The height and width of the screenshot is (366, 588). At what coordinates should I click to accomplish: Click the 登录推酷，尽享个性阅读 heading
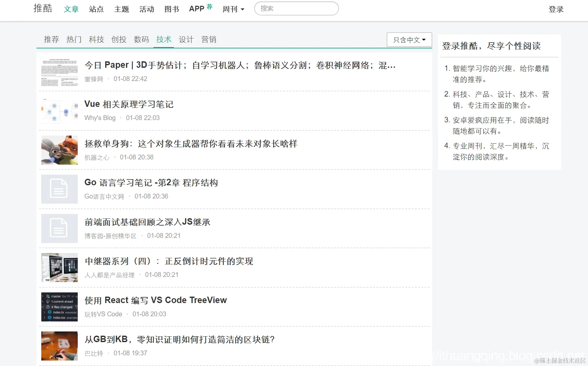pos(491,46)
